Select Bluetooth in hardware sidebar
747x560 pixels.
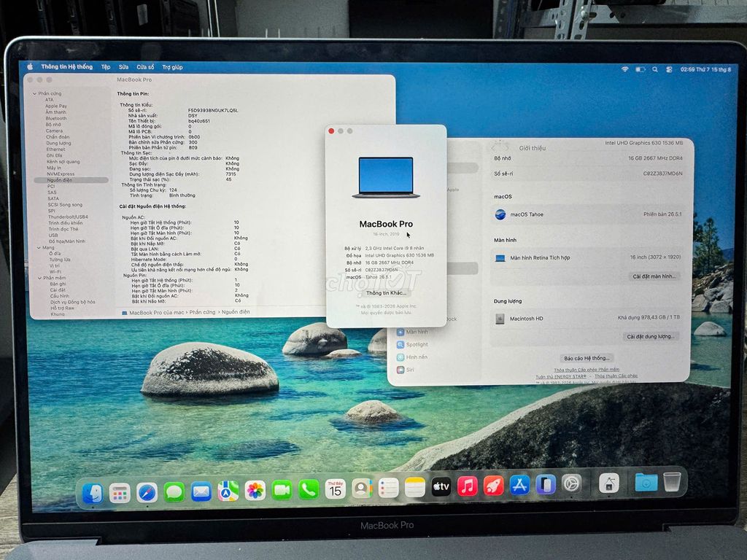(56, 119)
